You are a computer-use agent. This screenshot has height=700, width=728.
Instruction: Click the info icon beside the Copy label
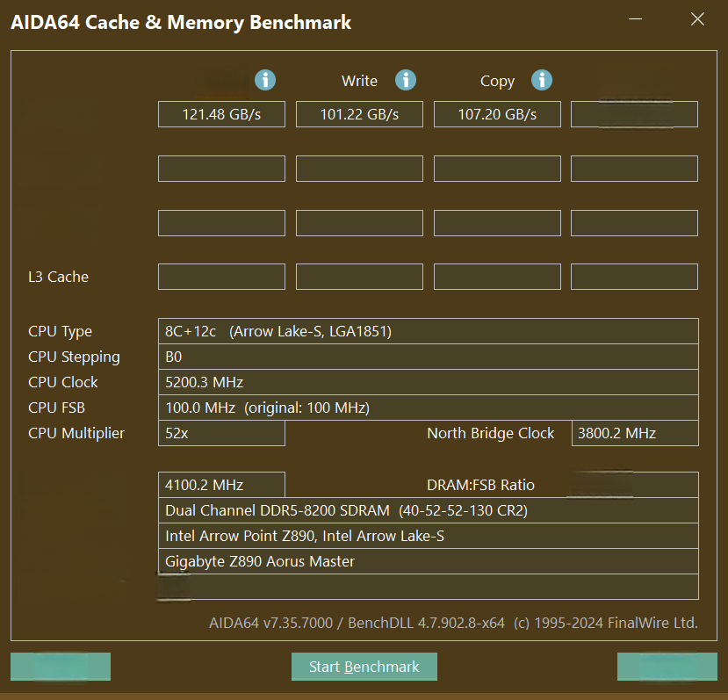click(541, 80)
